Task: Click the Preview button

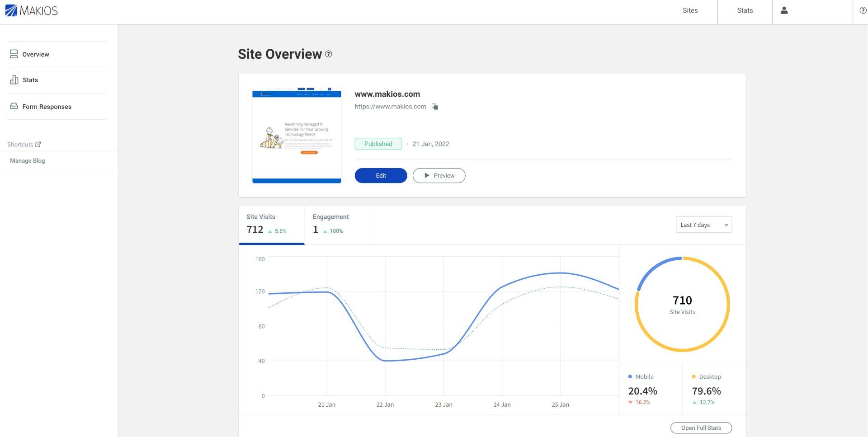Action: 439,175
